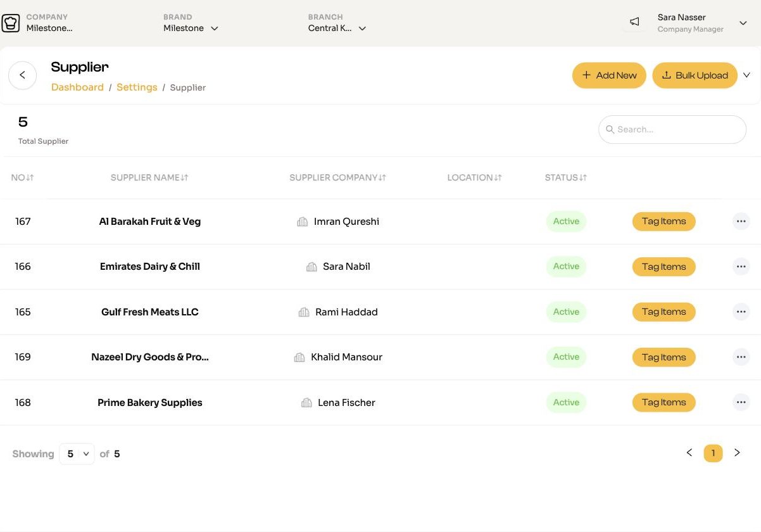761x532 pixels.
Task: Open the rows-per-page Showing 5 dropdown
Action: [77, 453]
